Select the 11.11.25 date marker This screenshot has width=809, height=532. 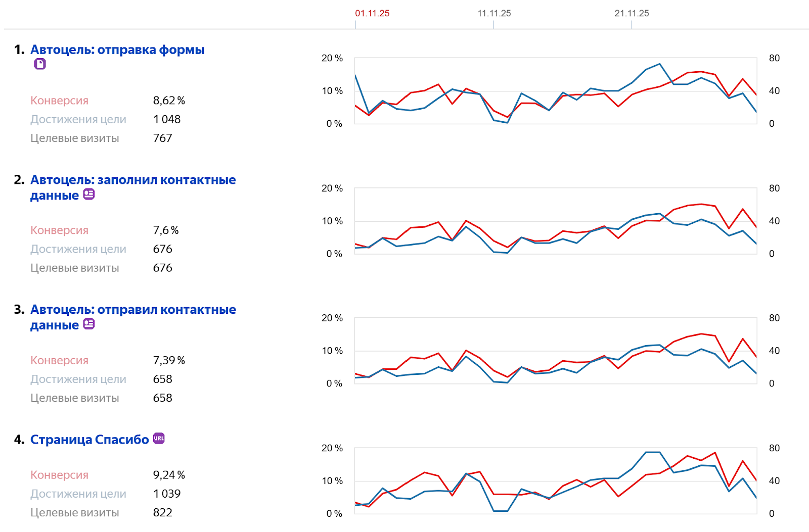click(x=494, y=14)
